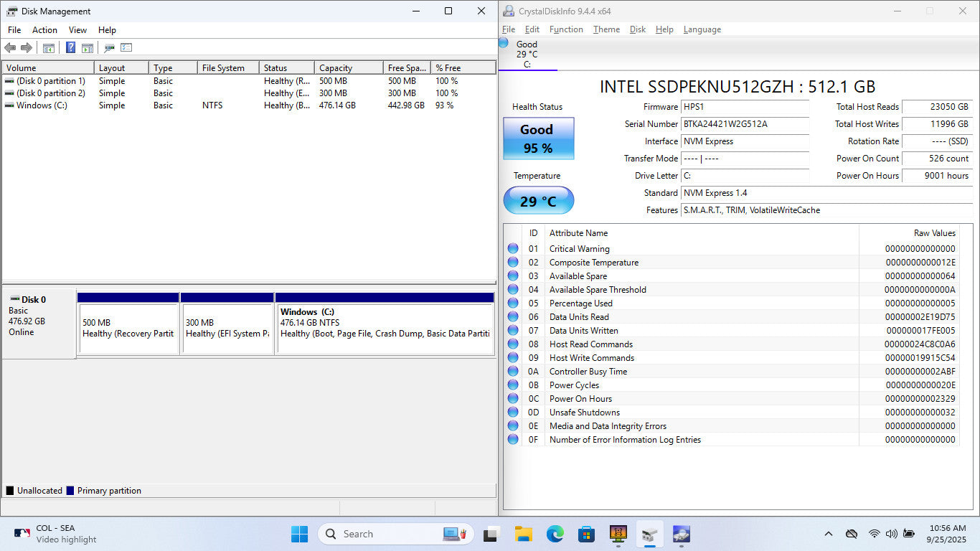Open File Explorer from the taskbar
The width and height of the screenshot is (980, 551).
[523, 534]
